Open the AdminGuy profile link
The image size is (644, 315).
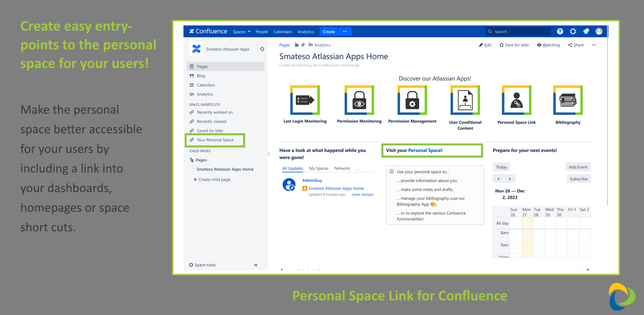pos(312,181)
